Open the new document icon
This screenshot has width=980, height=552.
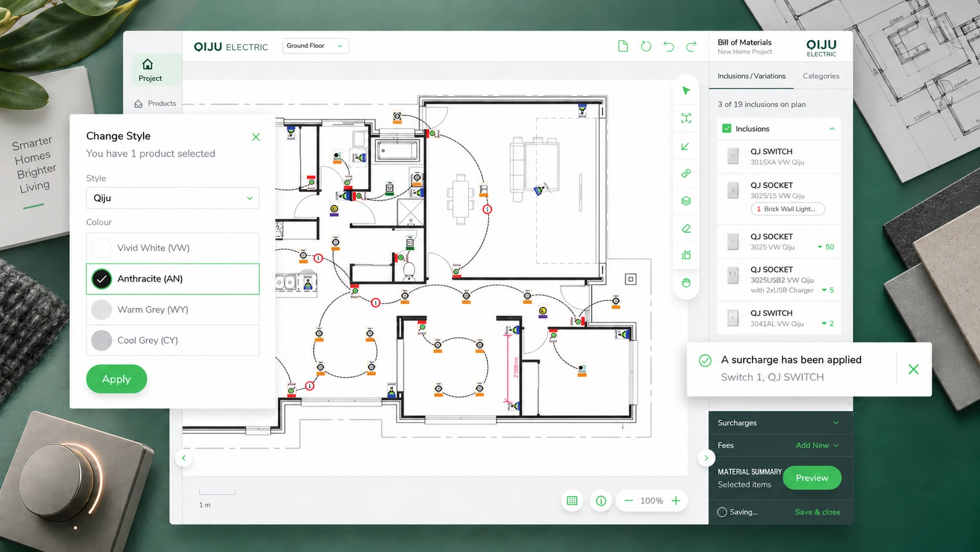(623, 46)
